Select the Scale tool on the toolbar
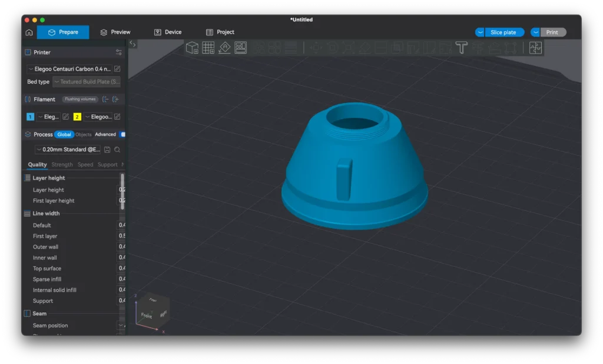The height and width of the screenshot is (364, 603). [x=348, y=48]
